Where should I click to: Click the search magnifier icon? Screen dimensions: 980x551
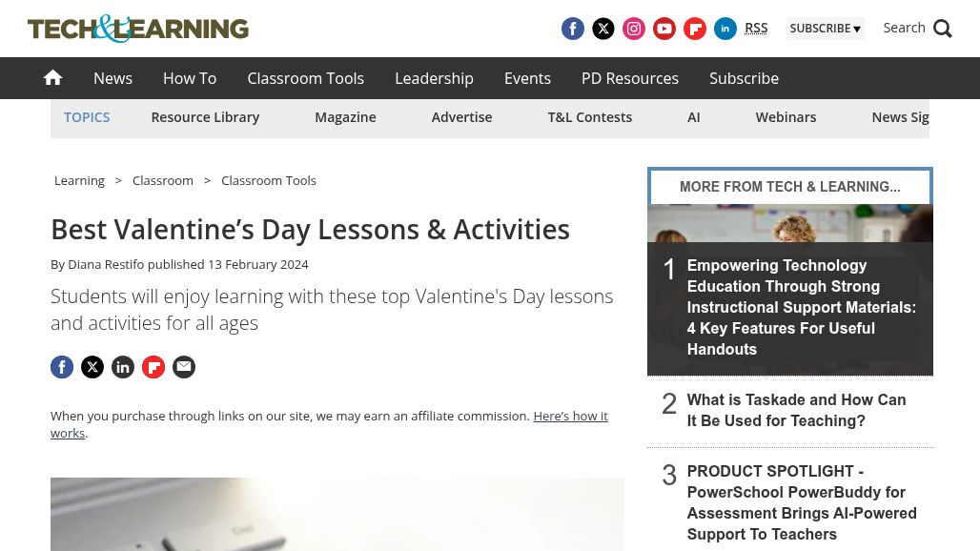point(943,29)
